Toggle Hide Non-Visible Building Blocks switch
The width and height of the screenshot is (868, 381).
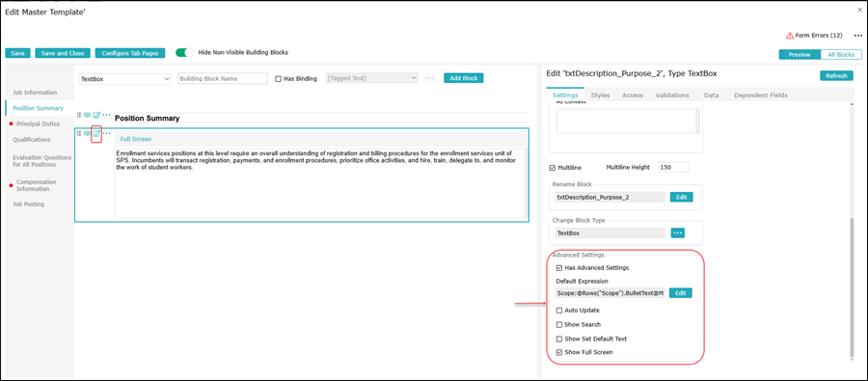(x=184, y=53)
